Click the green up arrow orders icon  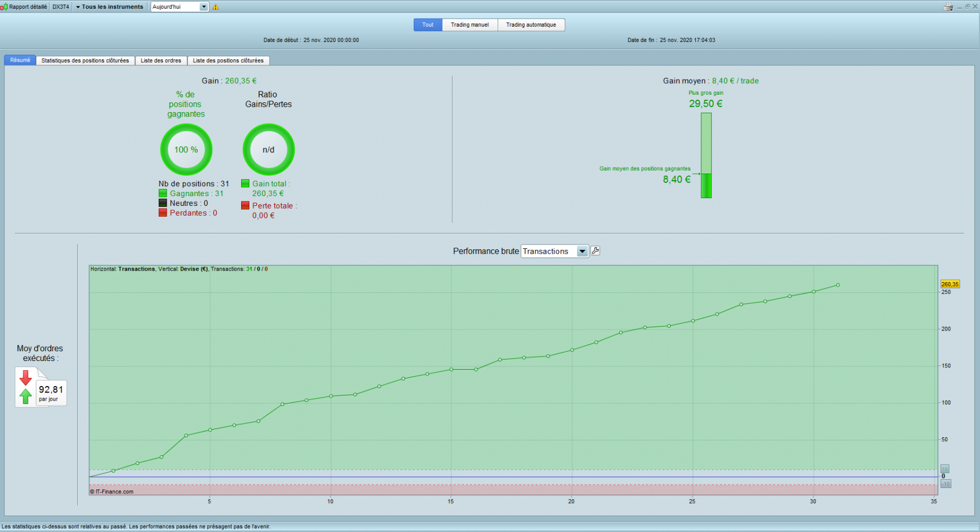(x=25, y=396)
